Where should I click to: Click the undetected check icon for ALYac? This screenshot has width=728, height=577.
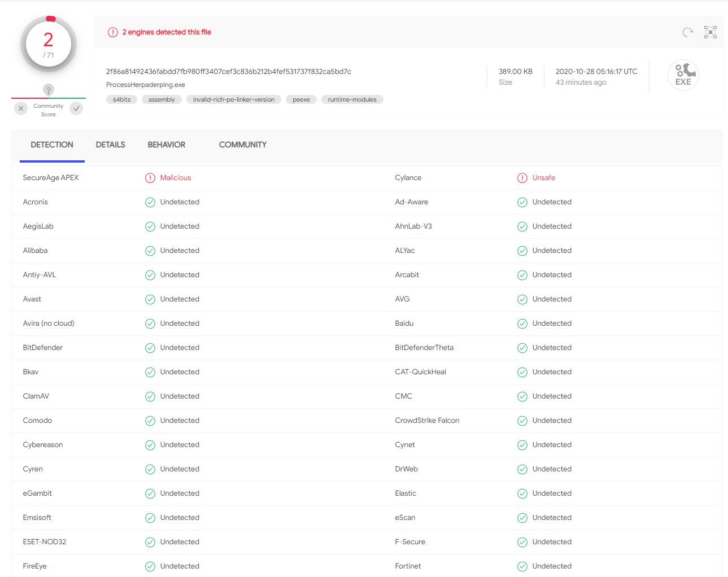pyautogui.click(x=522, y=251)
